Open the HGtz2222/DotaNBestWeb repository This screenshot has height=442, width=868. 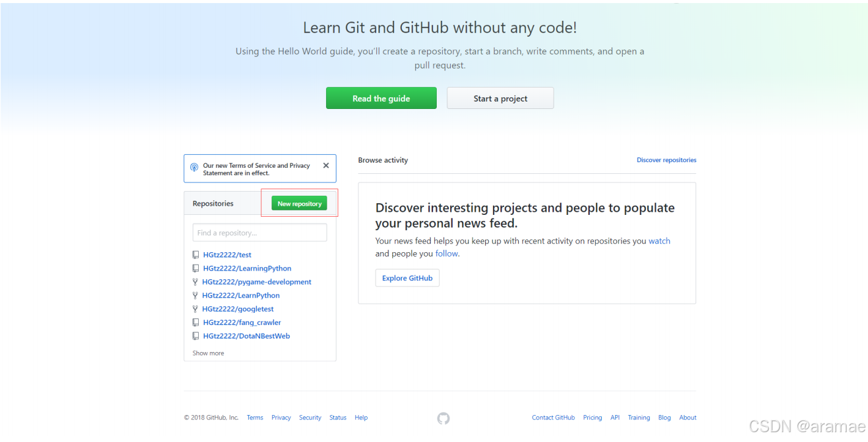247,336
